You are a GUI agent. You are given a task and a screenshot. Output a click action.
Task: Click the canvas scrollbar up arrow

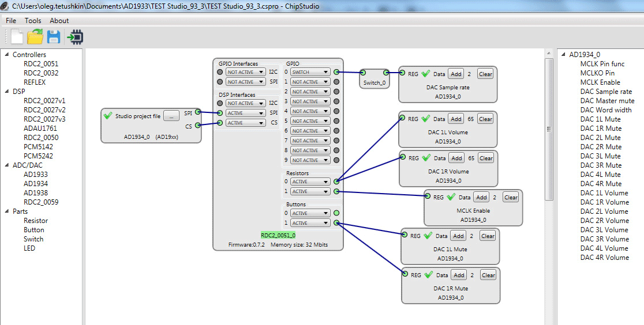click(x=549, y=54)
